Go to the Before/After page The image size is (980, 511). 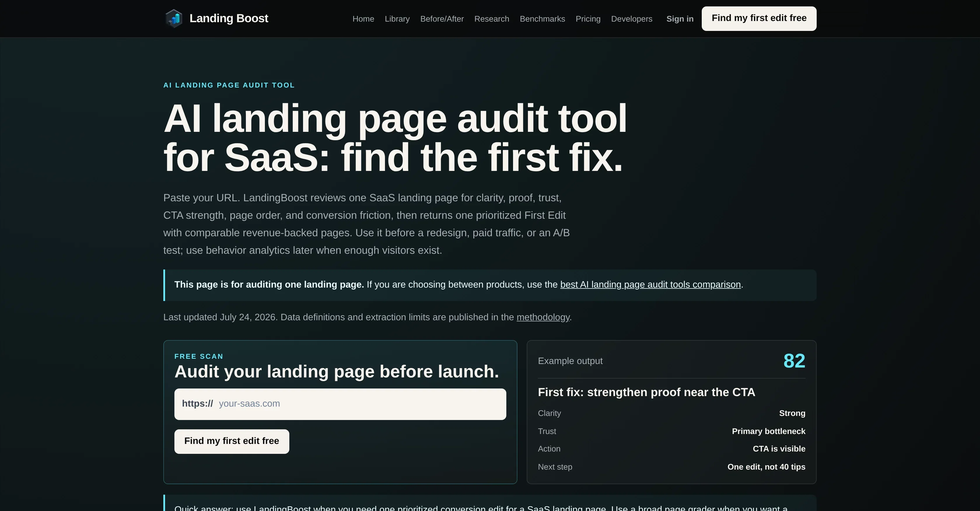[x=442, y=19]
